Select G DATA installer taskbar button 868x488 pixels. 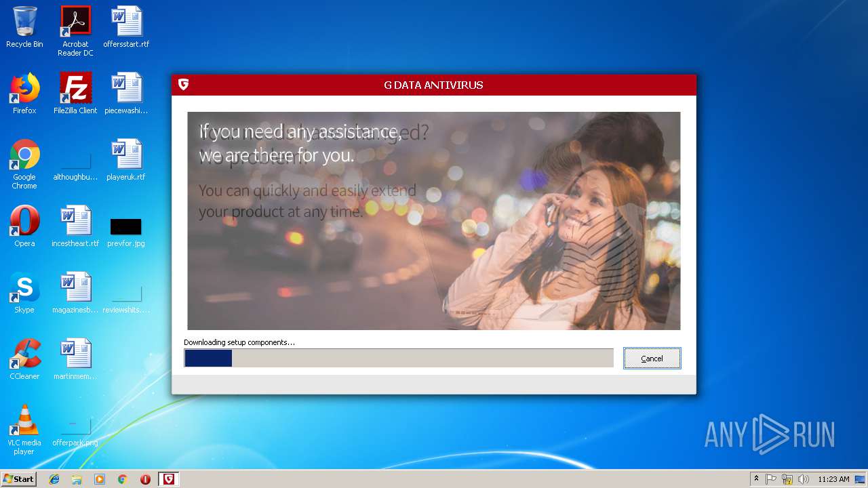click(169, 479)
